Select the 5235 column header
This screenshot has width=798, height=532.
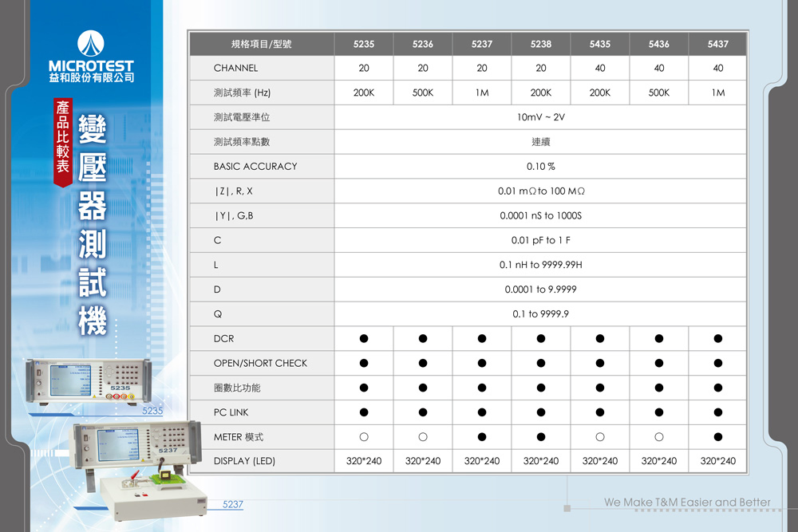tap(364, 44)
